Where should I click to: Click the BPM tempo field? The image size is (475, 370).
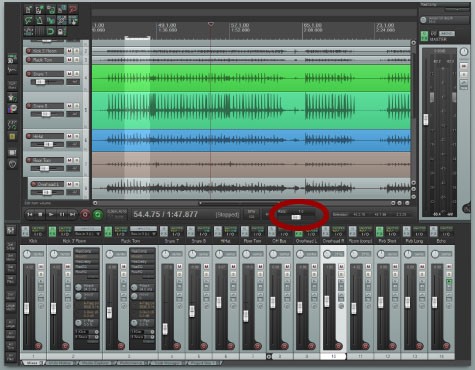251,214
